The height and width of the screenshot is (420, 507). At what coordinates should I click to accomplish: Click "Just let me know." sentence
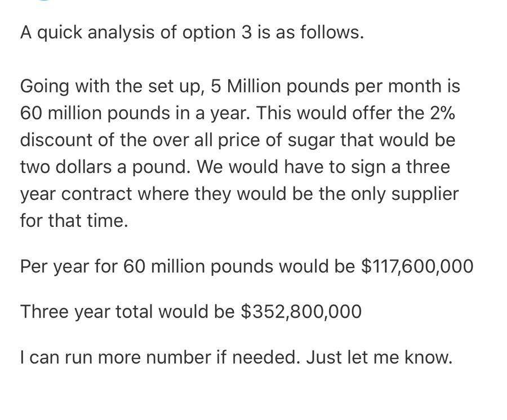click(x=379, y=358)
